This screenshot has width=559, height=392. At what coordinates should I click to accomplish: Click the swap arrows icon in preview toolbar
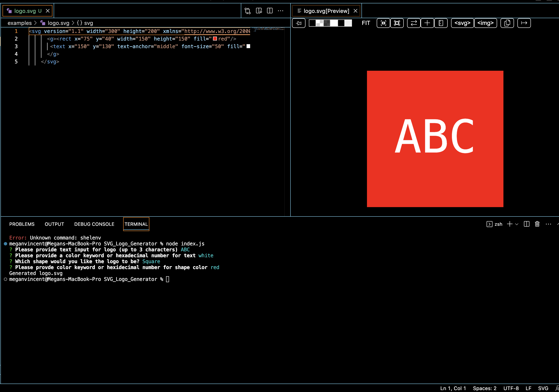pos(414,23)
